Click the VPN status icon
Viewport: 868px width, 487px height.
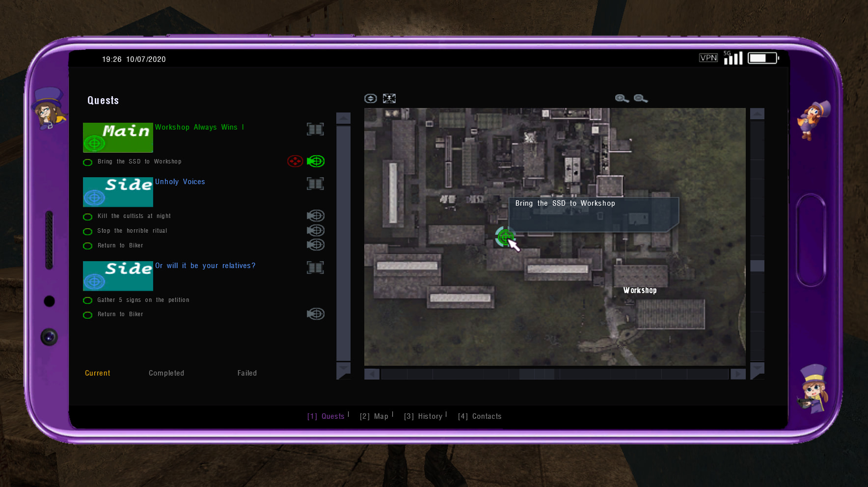[x=708, y=58]
